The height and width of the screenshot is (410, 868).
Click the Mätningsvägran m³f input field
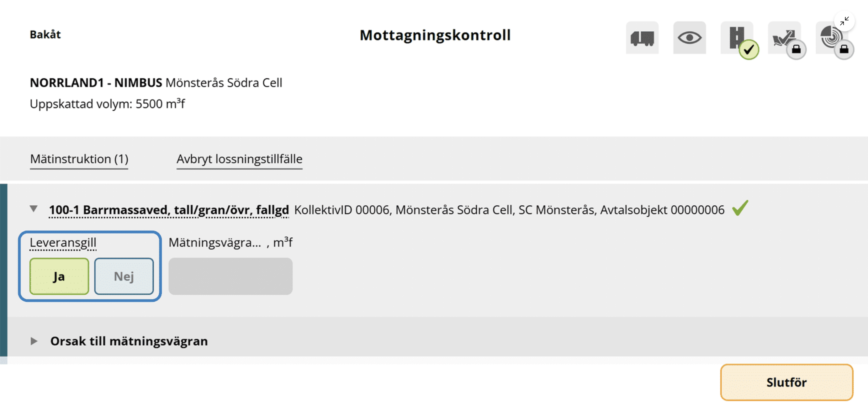pyautogui.click(x=230, y=276)
